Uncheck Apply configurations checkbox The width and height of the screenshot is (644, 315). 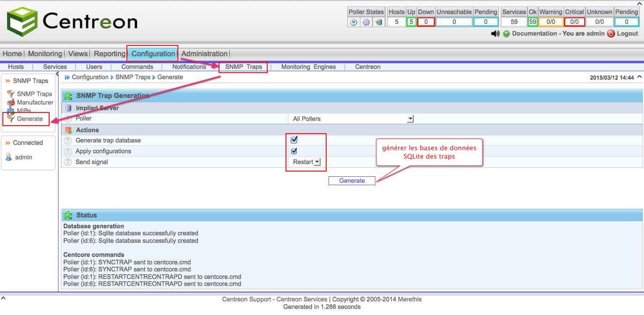(x=294, y=151)
